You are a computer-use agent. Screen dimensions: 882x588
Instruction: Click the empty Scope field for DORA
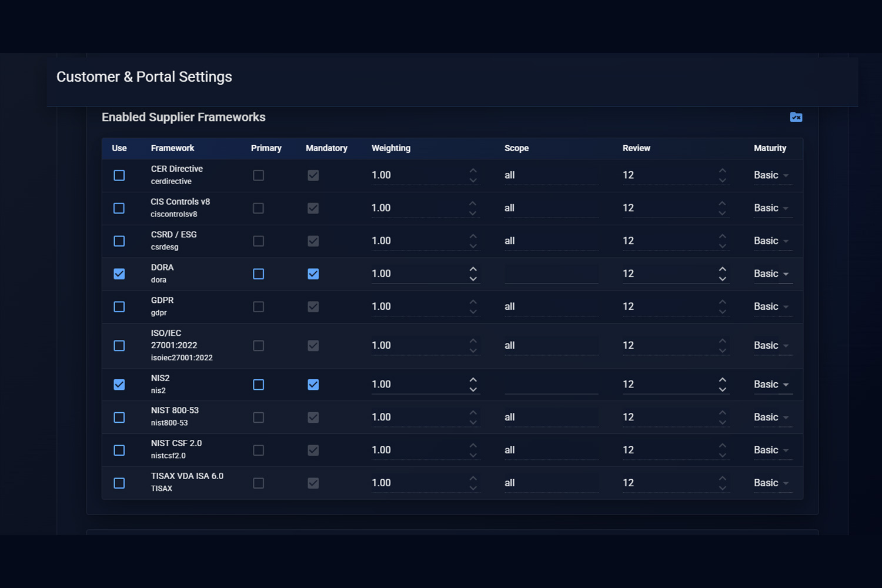tap(552, 274)
